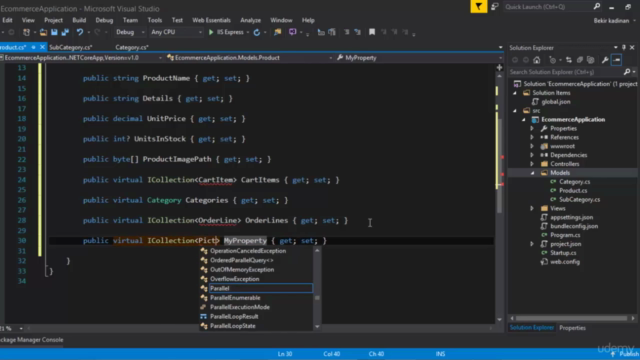Expand the References node
The height and width of the screenshot is (360, 640).
532,138
